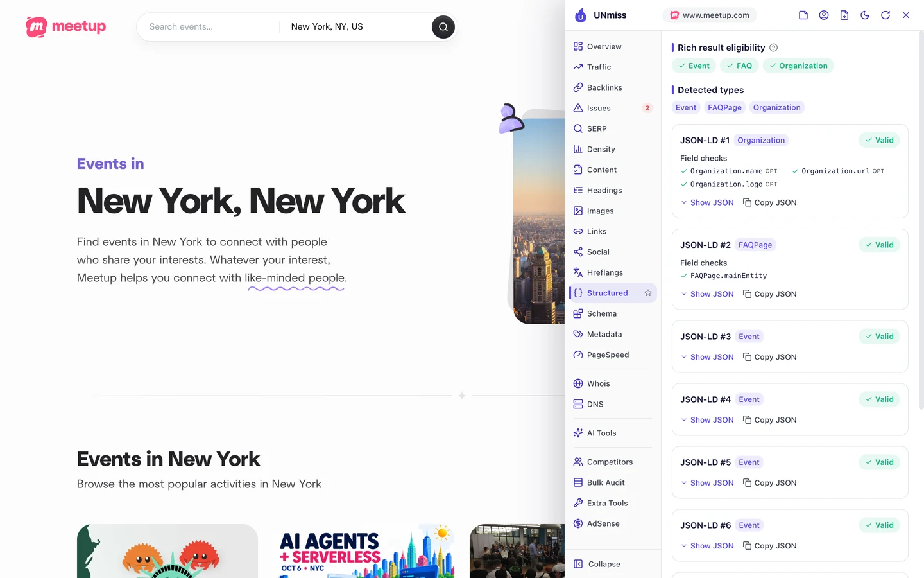The height and width of the screenshot is (578, 924).
Task: Open the Competitors tab
Action: (x=613, y=462)
